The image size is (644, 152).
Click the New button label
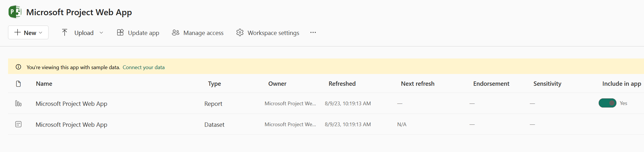(30, 33)
